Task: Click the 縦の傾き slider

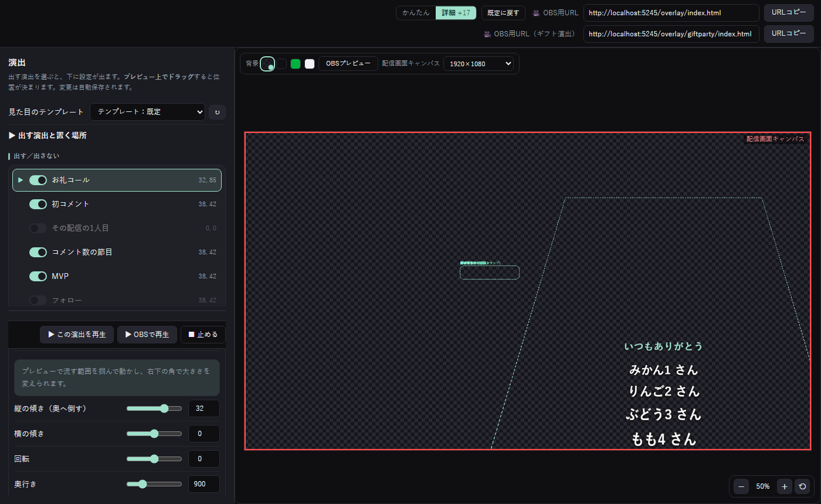Action: point(154,408)
